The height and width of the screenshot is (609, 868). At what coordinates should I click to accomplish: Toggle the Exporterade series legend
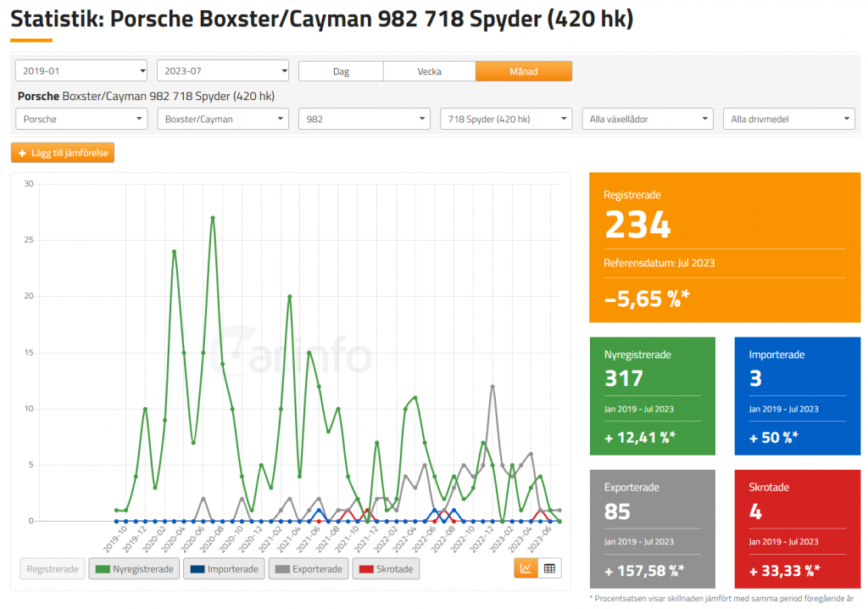(309, 569)
